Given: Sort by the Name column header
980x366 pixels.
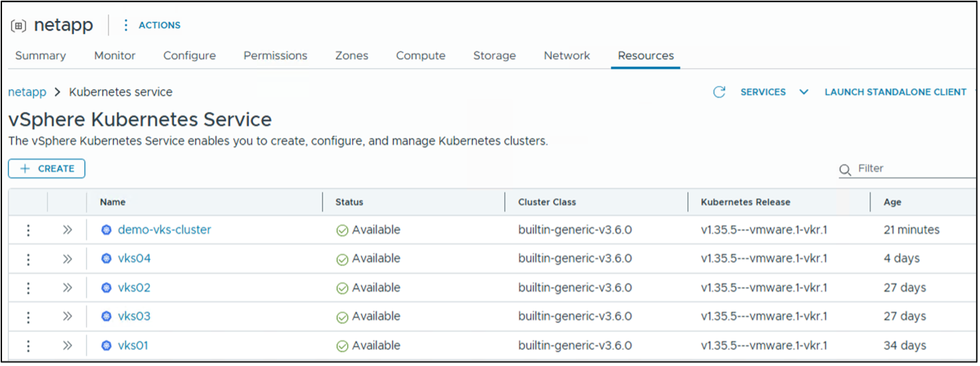Looking at the screenshot, I should [112, 202].
